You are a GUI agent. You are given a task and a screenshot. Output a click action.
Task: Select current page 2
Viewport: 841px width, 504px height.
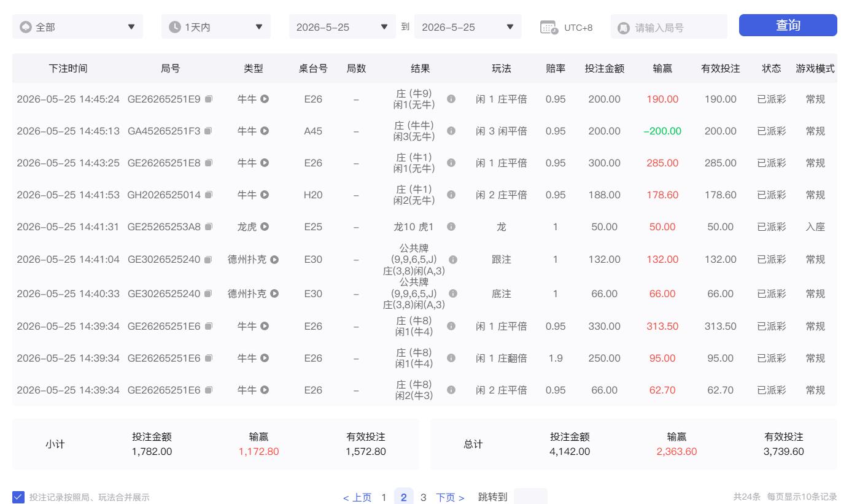click(403, 497)
